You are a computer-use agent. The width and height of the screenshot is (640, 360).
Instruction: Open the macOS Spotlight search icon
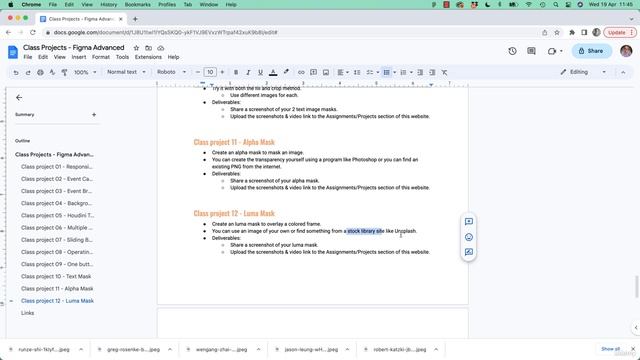pyautogui.click(x=556, y=4)
